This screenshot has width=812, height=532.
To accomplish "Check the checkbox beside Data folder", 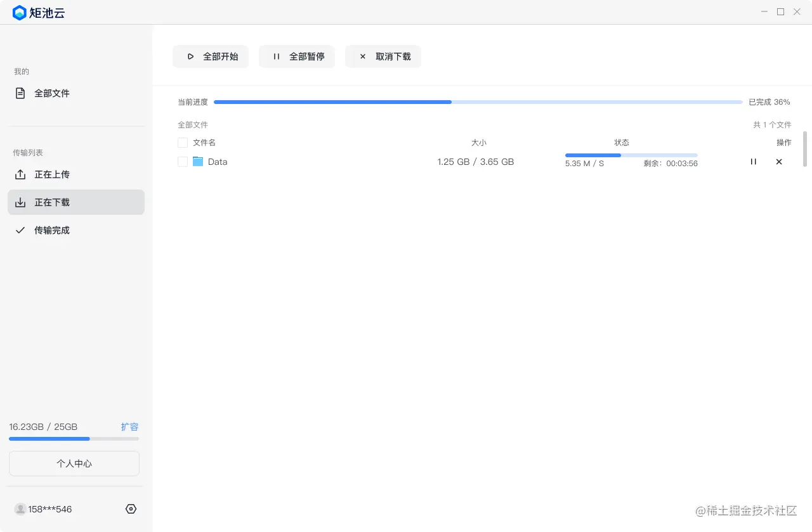I will tap(182, 162).
